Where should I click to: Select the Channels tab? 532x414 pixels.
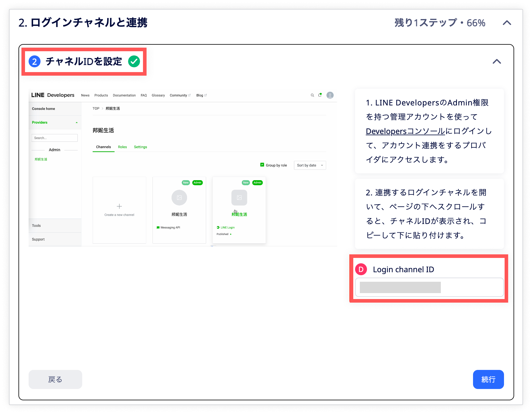click(103, 147)
